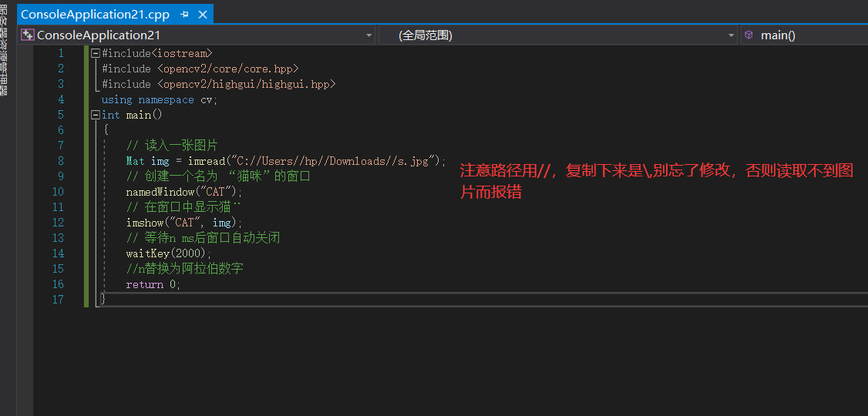Click the comment // 读入一张图片
The width and height of the screenshot is (868, 416).
172,146
